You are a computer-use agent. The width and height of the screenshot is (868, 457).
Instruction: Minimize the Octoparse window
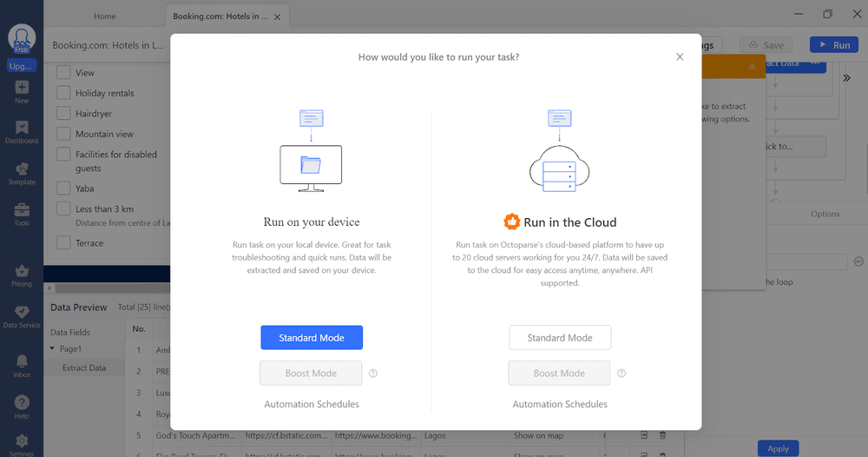799,14
